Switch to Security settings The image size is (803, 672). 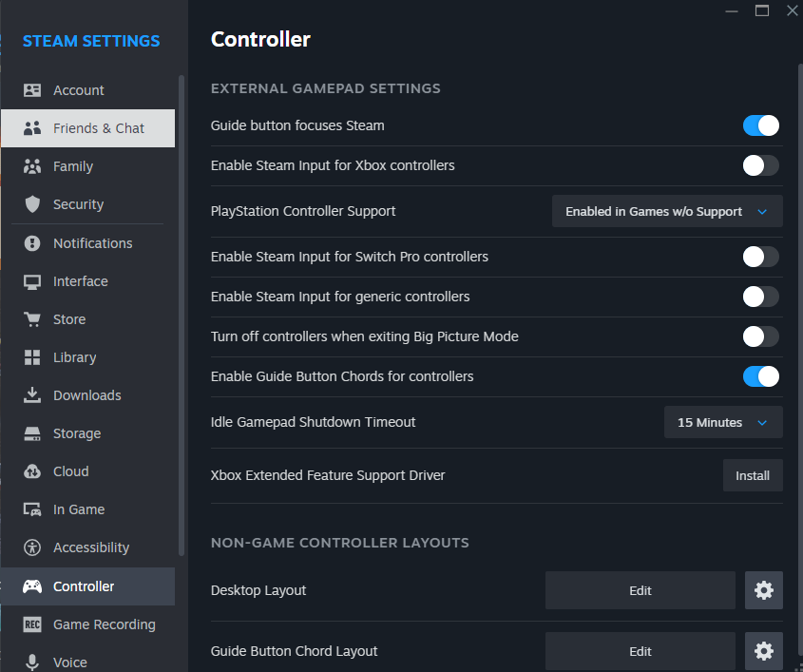point(87,204)
